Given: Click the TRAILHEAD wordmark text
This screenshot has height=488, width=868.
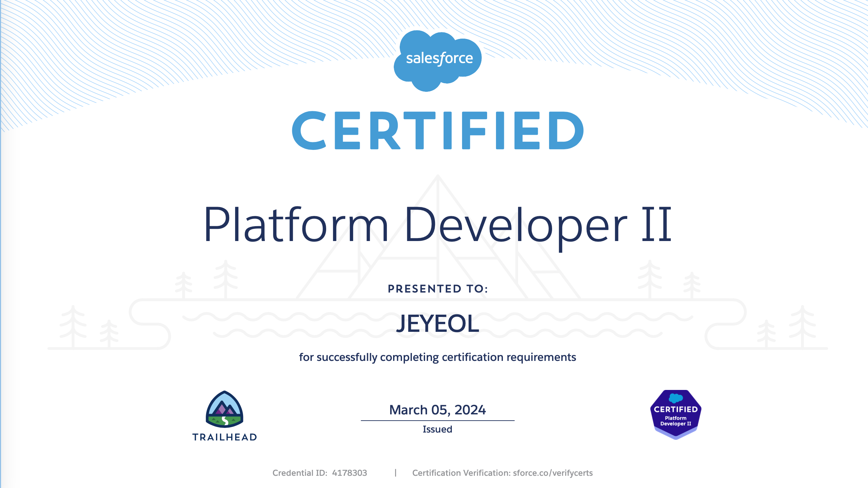Looking at the screenshot, I should click(x=224, y=437).
